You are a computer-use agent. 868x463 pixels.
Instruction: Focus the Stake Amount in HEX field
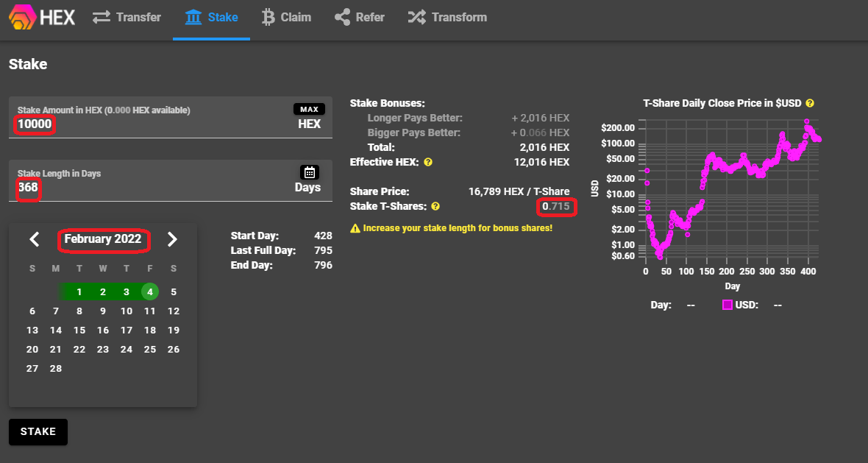(171, 118)
